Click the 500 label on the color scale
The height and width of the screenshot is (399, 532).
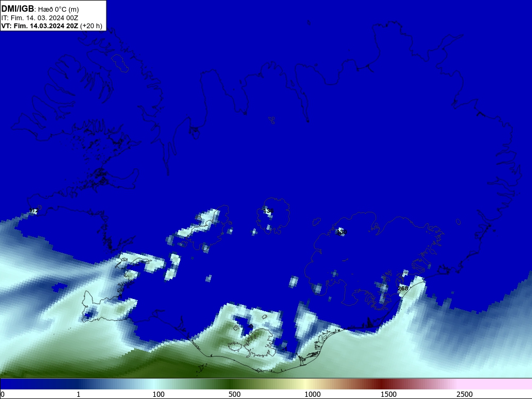[x=235, y=394]
